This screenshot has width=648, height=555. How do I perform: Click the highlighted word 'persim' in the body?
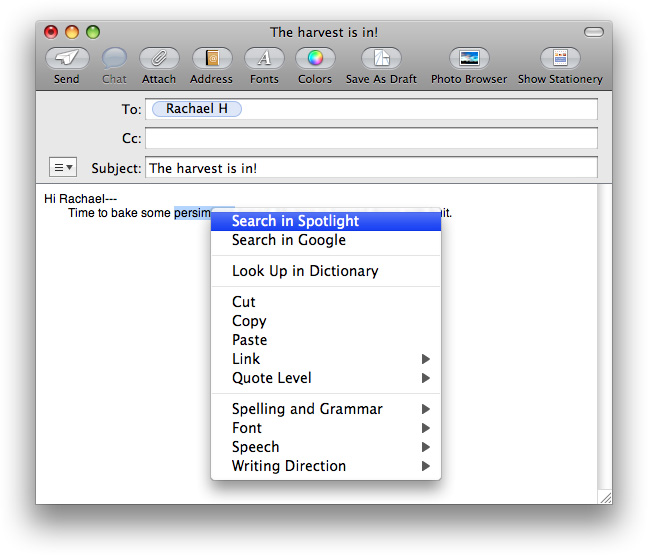pos(192,213)
